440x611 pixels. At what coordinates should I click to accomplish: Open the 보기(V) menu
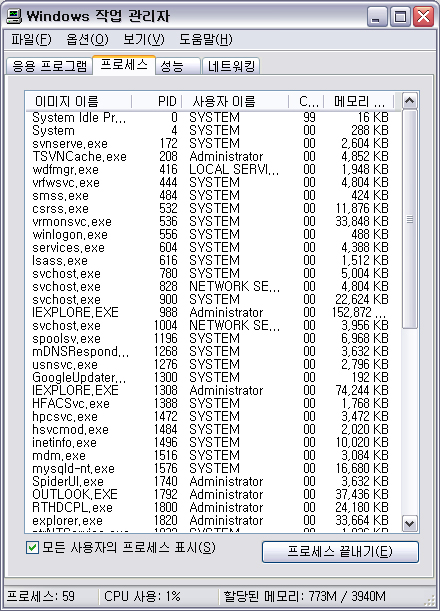pyautogui.click(x=144, y=39)
